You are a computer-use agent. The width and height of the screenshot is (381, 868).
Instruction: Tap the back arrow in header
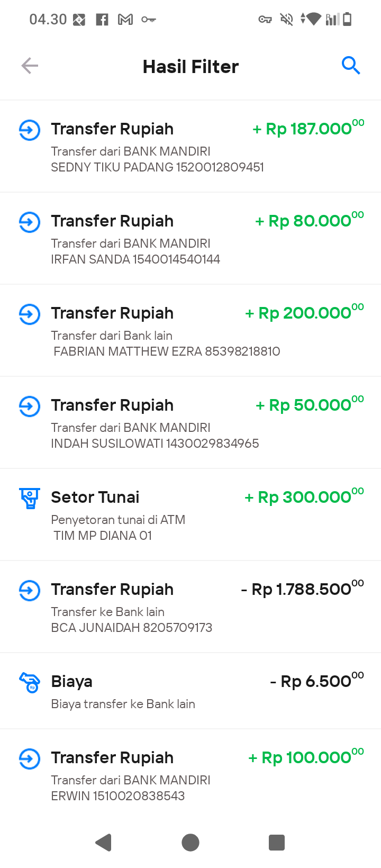(30, 66)
